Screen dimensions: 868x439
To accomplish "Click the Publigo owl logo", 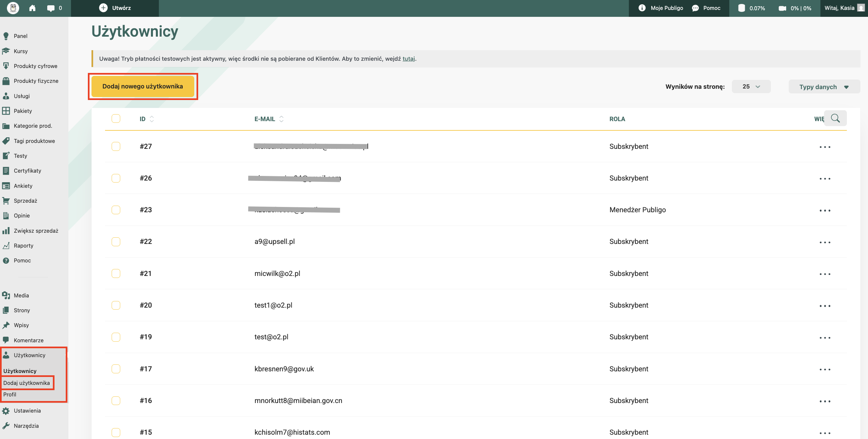I will click(13, 8).
